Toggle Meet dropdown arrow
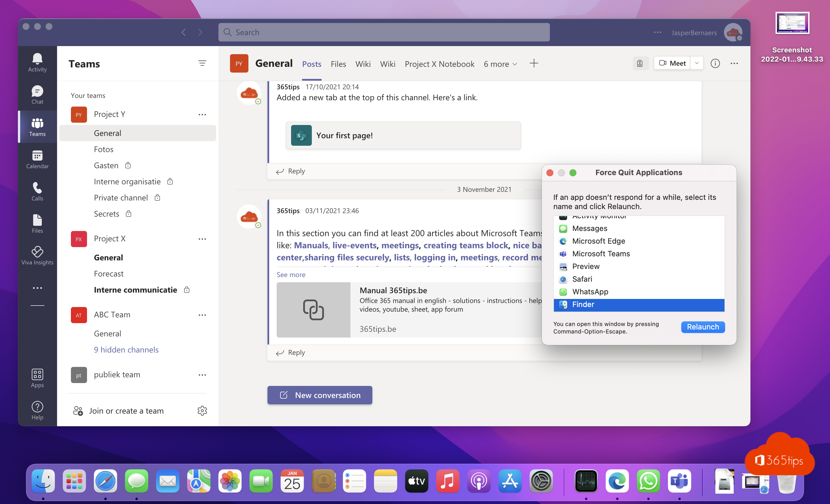 [x=697, y=63]
